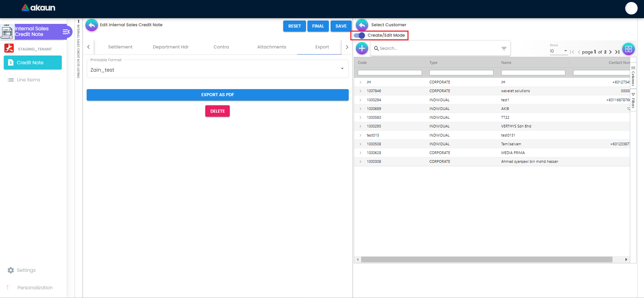Switch to the Attachments tab
Image resolution: width=644 pixels, height=298 pixels.
coord(271,47)
